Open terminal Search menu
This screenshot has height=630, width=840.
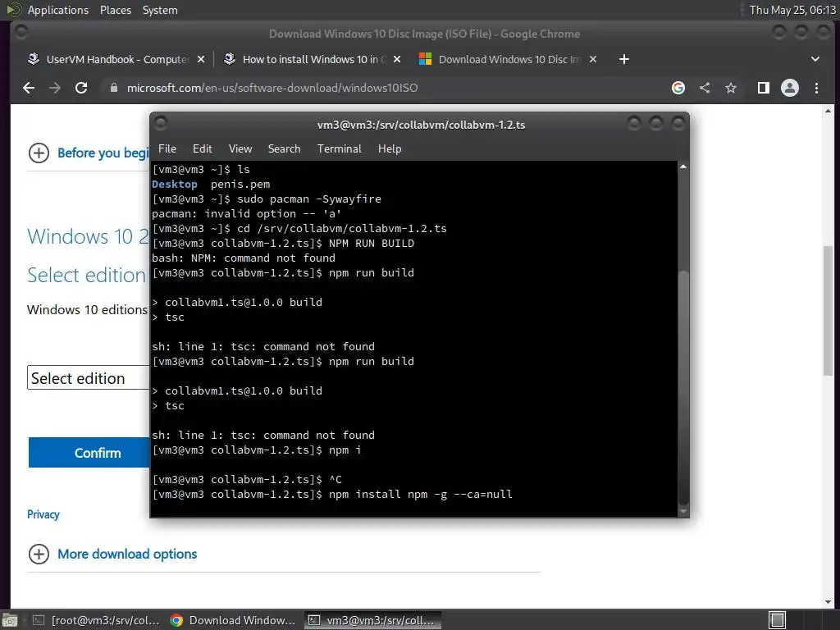coord(284,148)
